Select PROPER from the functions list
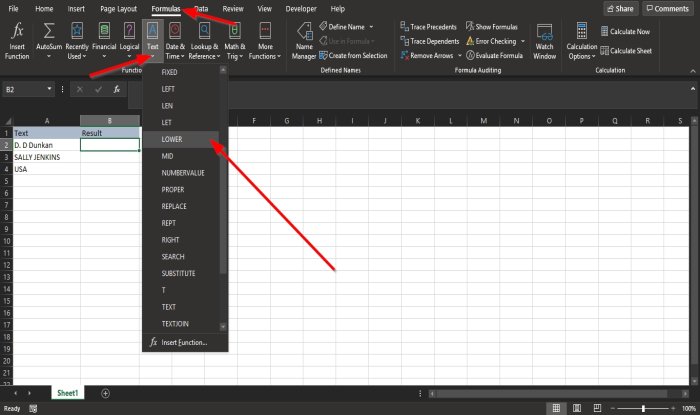Screen dimensions: 700x415 (x=181, y=190)
